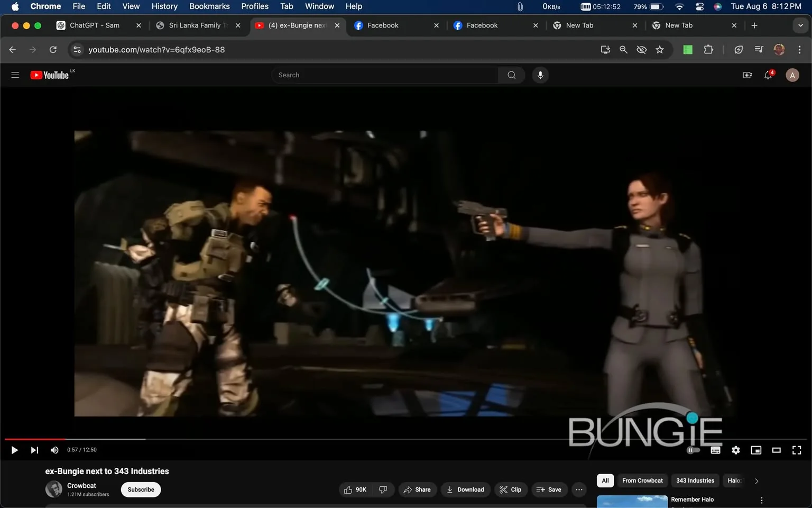Toggle incognito eye icon in toolbar

[x=641, y=49]
